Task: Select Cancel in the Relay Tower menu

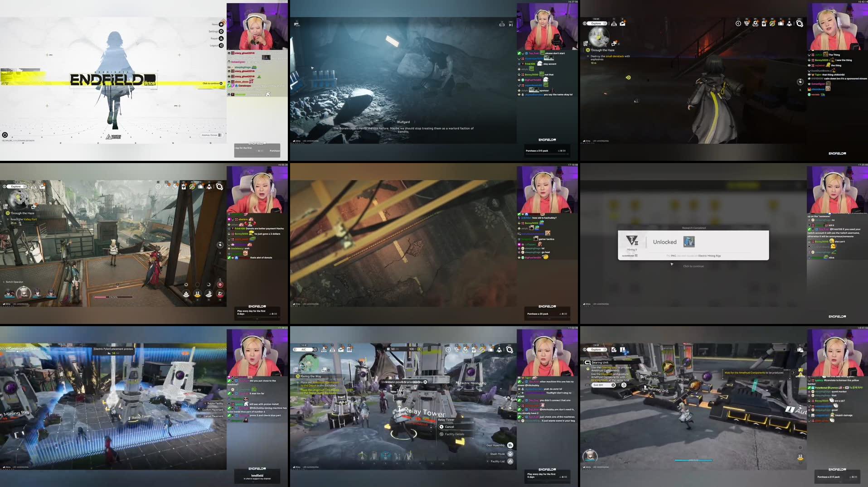Action: [450, 427]
